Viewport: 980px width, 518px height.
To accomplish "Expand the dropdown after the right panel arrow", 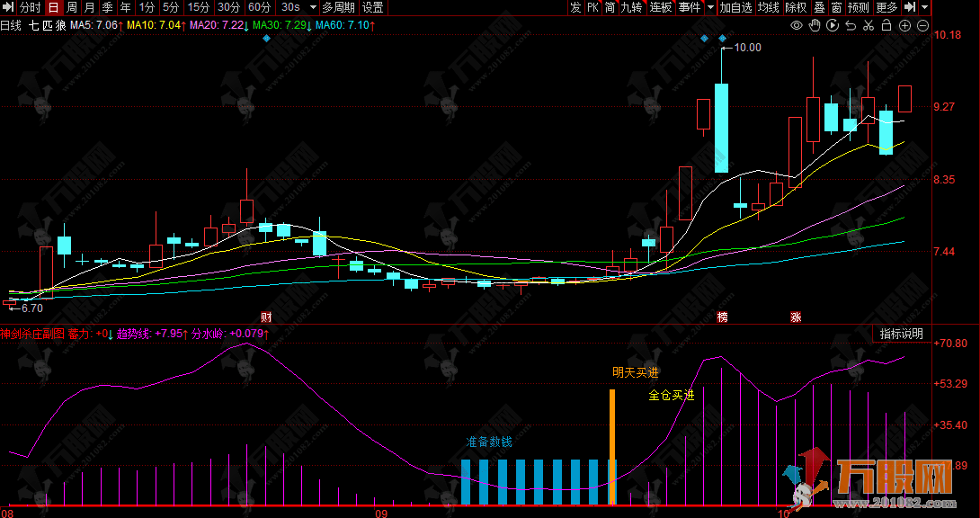I will [925, 7].
